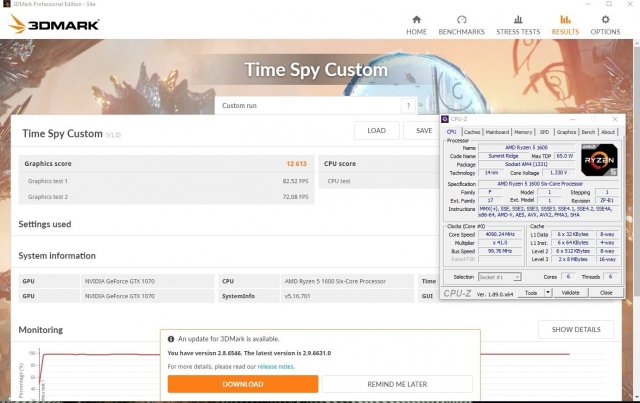The height and width of the screenshot is (403, 640).
Task: Expand the CPU-Z Tools dropdown arrow
Action: click(547, 293)
